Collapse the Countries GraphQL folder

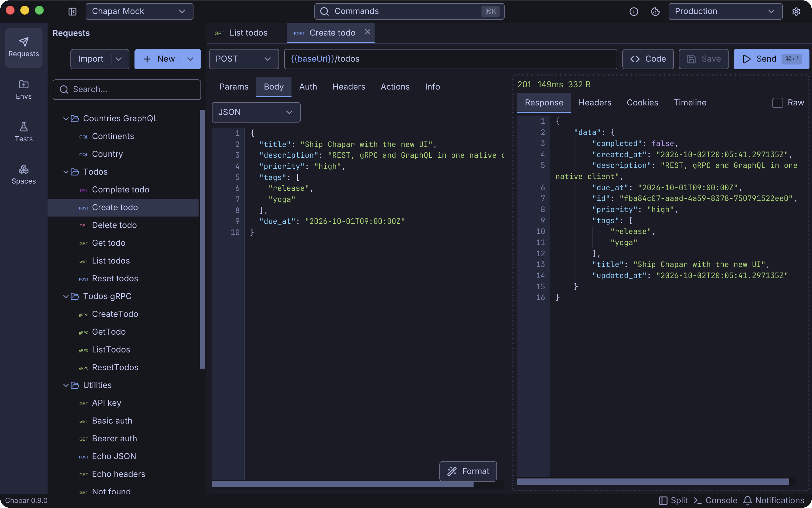pos(66,119)
